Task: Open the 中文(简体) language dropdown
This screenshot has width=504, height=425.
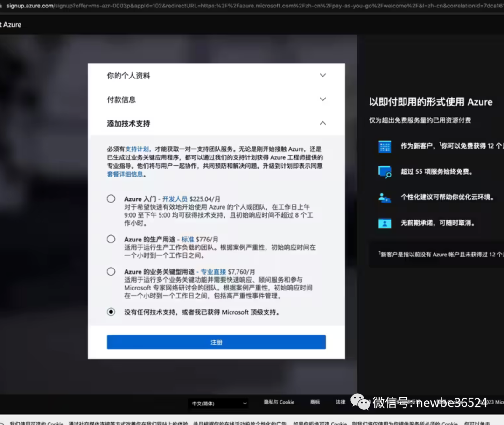Action: pos(218,404)
